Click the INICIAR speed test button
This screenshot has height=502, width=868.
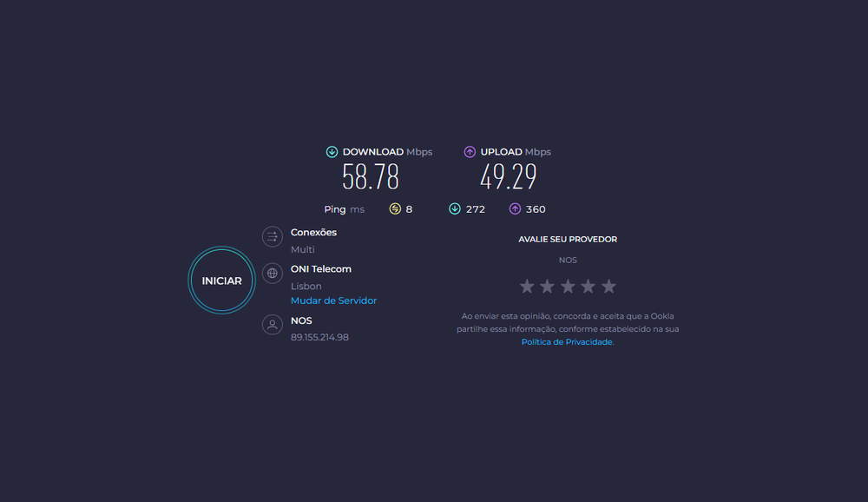(x=221, y=281)
